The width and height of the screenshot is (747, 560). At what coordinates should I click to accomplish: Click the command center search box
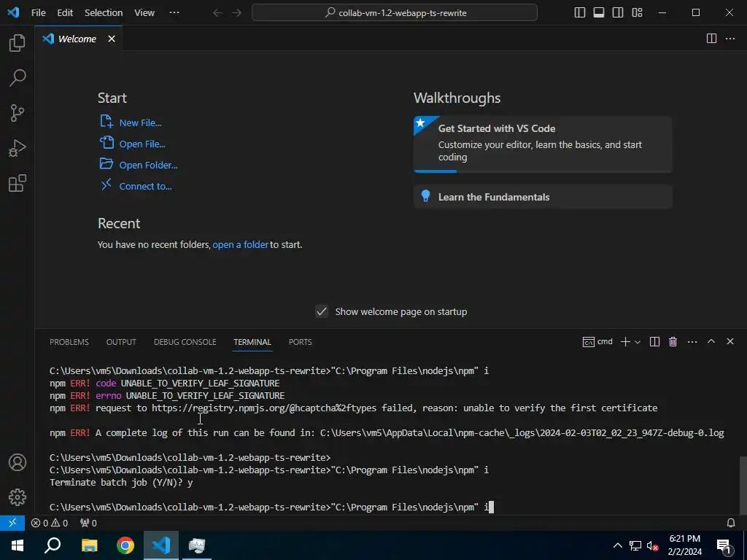click(395, 13)
